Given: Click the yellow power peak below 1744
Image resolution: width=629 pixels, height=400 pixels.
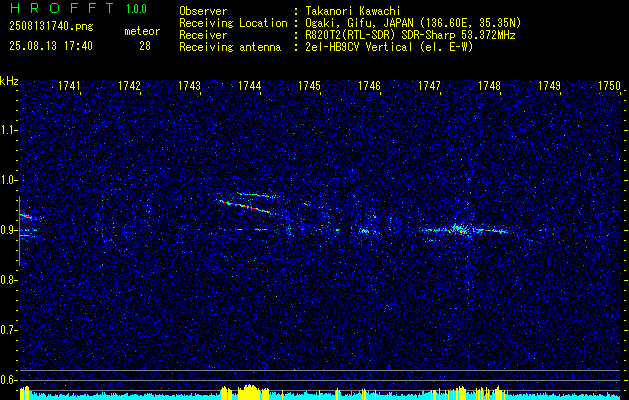Looking at the screenshot, I should 251,391.
